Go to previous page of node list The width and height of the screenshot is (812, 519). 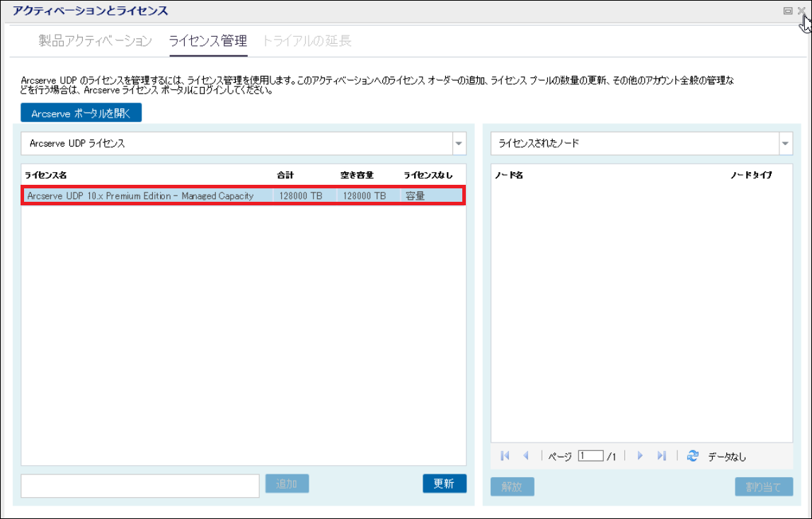click(x=526, y=456)
